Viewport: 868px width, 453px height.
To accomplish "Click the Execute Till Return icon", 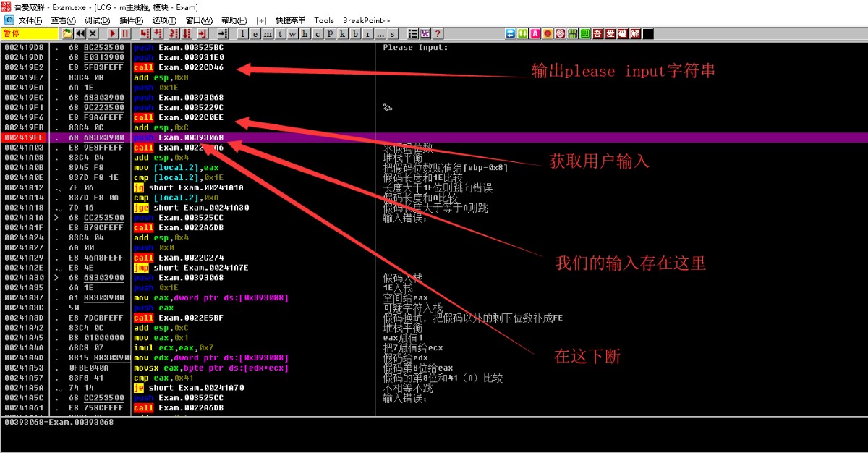I will click(203, 33).
